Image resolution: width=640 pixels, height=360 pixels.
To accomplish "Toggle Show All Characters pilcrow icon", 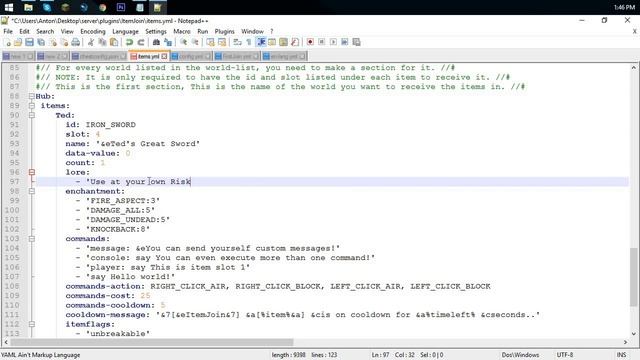I will [249, 42].
